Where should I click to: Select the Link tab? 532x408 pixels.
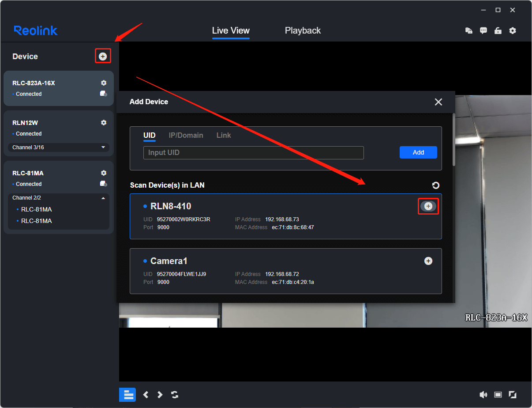click(224, 135)
